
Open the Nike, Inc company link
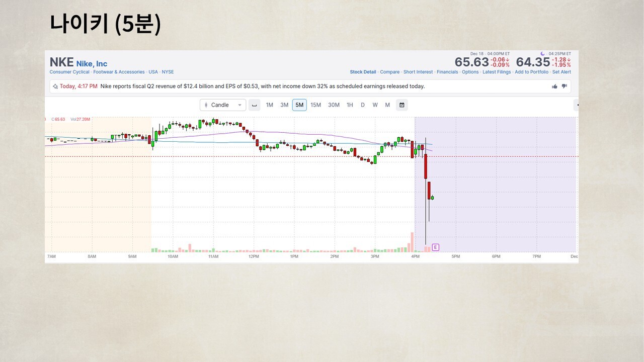[92, 64]
